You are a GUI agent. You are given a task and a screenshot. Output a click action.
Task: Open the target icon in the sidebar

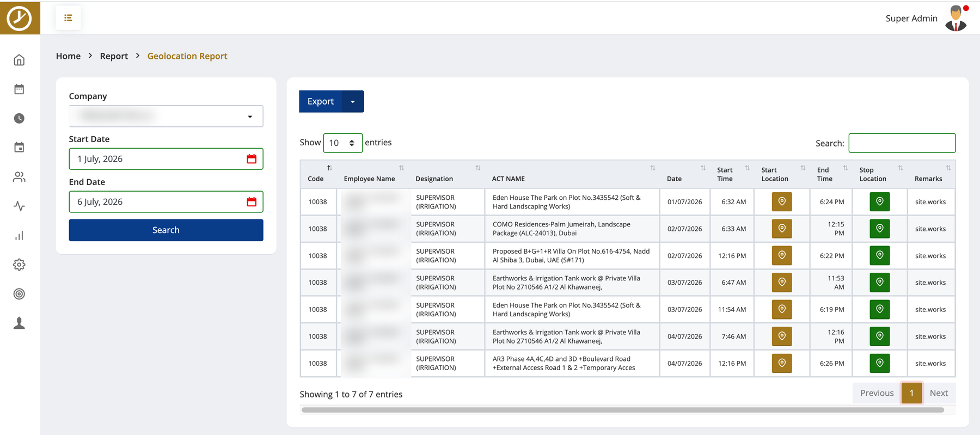19,294
